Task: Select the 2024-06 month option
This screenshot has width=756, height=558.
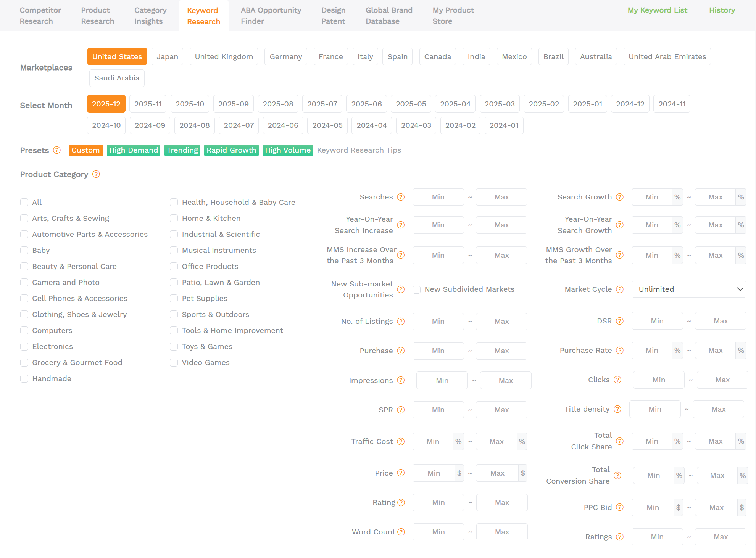Action: 283,125
